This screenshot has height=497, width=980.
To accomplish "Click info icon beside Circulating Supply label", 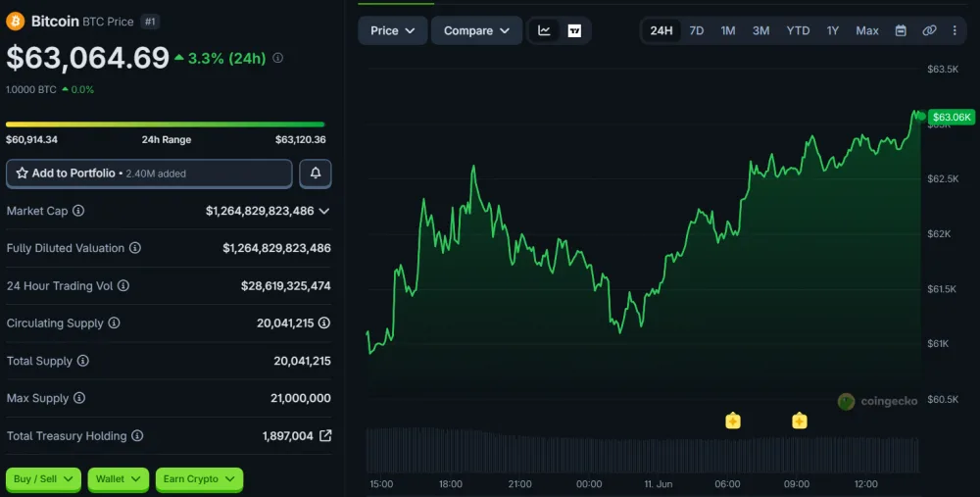I will [114, 323].
